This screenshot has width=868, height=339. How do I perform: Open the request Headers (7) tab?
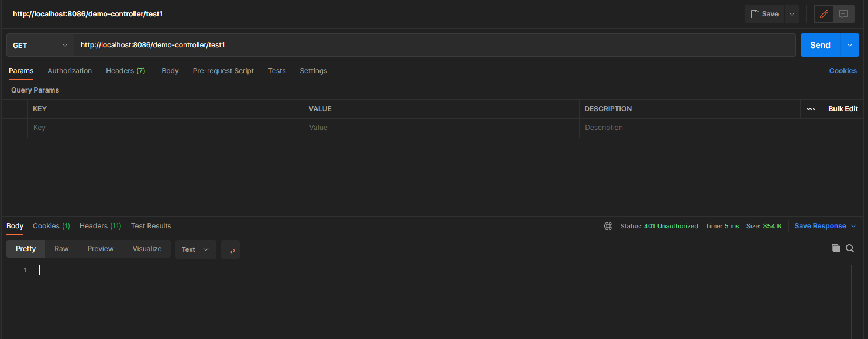pyautogui.click(x=125, y=71)
